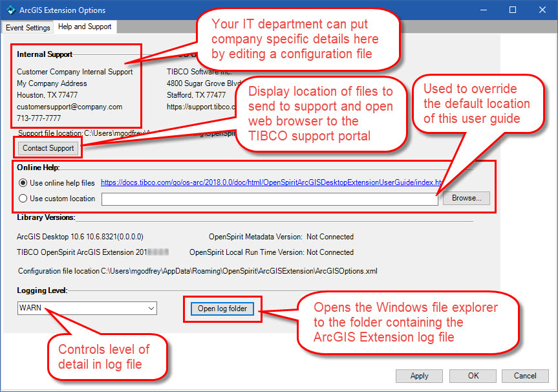
Task: Click the Contact Support button
Action: click(x=48, y=148)
